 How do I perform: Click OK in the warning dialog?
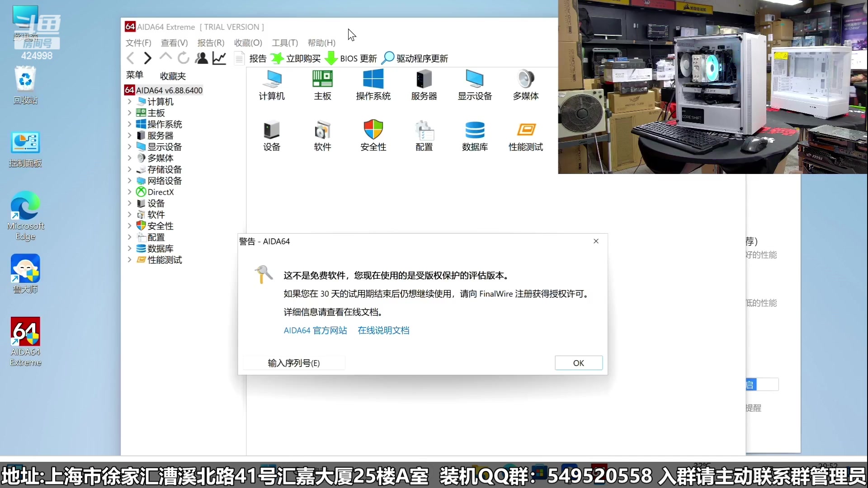579,363
